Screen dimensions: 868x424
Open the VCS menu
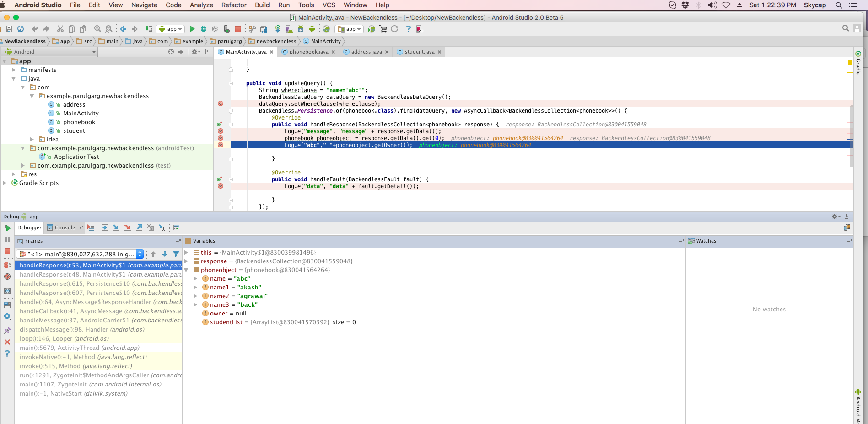click(329, 5)
